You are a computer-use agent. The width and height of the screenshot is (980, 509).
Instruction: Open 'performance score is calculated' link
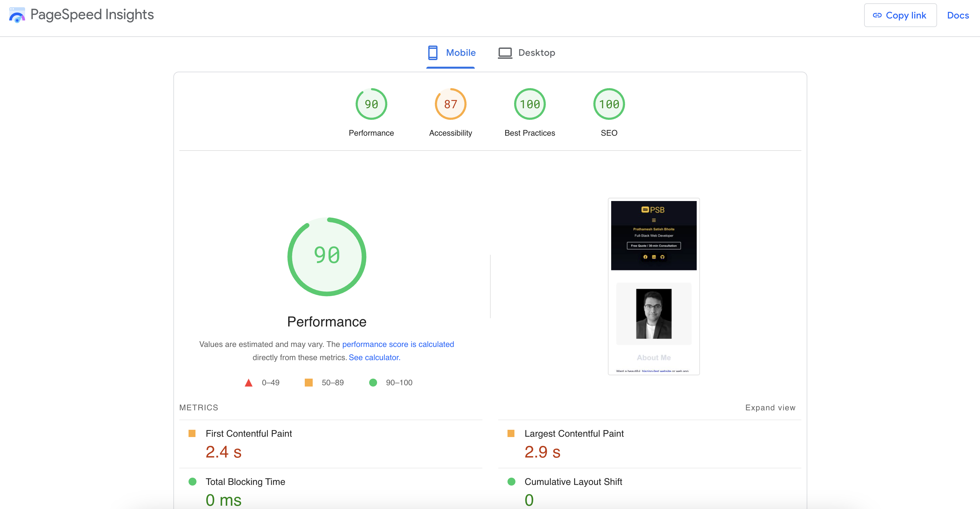click(x=398, y=344)
